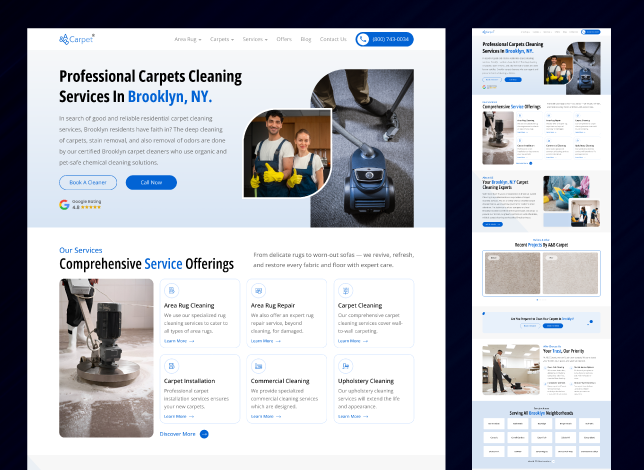Open the Services dropdown in navbar

point(255,39)
